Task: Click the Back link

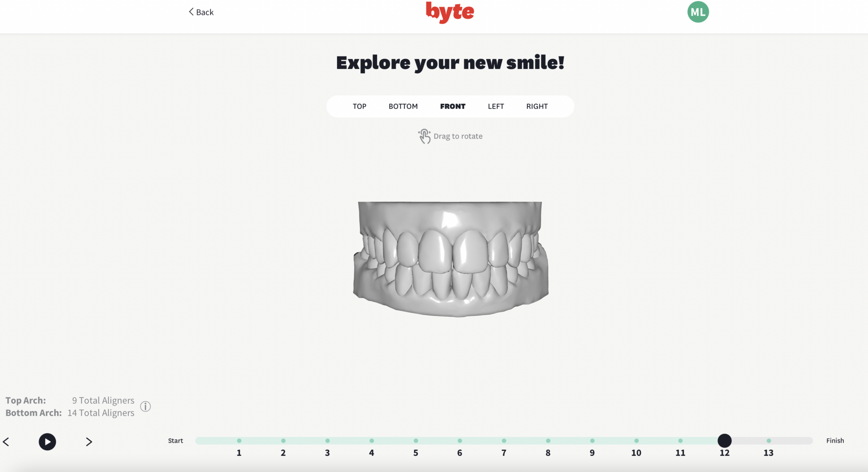Action: click(201, 12)
